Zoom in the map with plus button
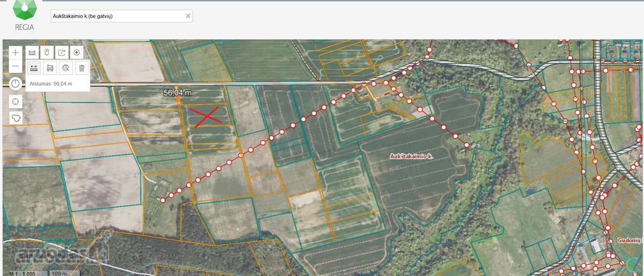Image resolution: width=644 pixels, height=276 pixels. tap(16, 53)
